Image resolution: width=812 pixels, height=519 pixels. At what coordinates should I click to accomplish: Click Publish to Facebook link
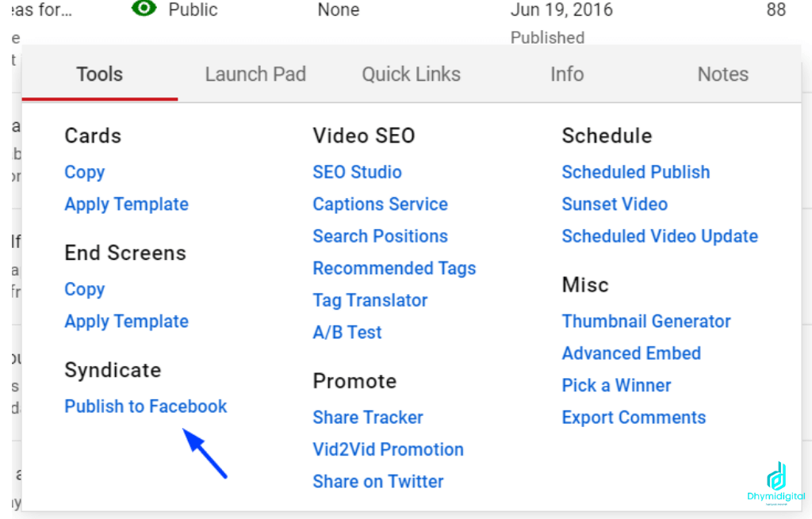(x=146, y=406)
